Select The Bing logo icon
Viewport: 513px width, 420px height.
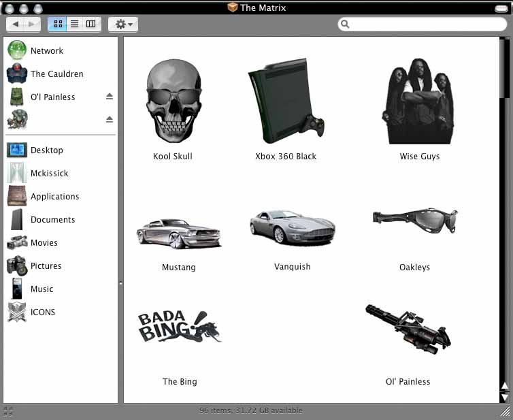180,327
